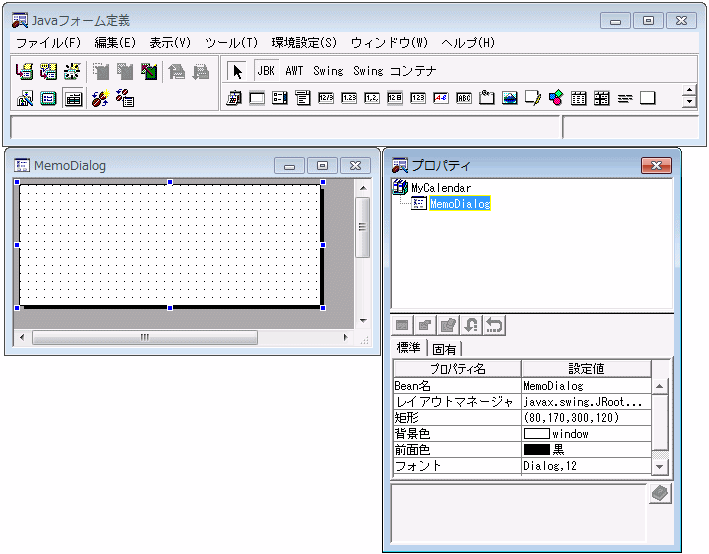Image resolution: width=709 pixels, height=554 pixels.
Task: Click the palette scroll-down stepper arrow
Action: (689, 102)
